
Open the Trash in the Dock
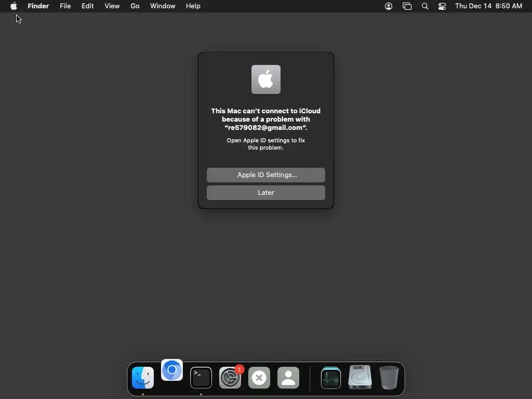pyautogui.click(x=389, y=377)
